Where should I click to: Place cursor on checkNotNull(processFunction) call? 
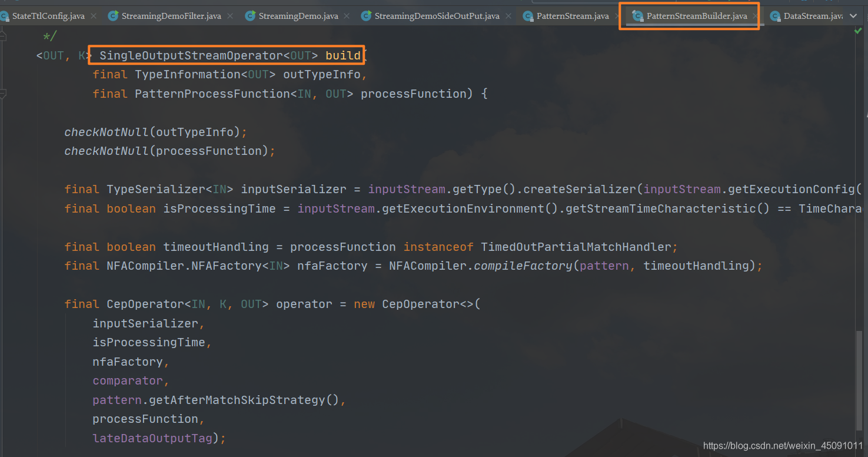click(x=170, y=151)
